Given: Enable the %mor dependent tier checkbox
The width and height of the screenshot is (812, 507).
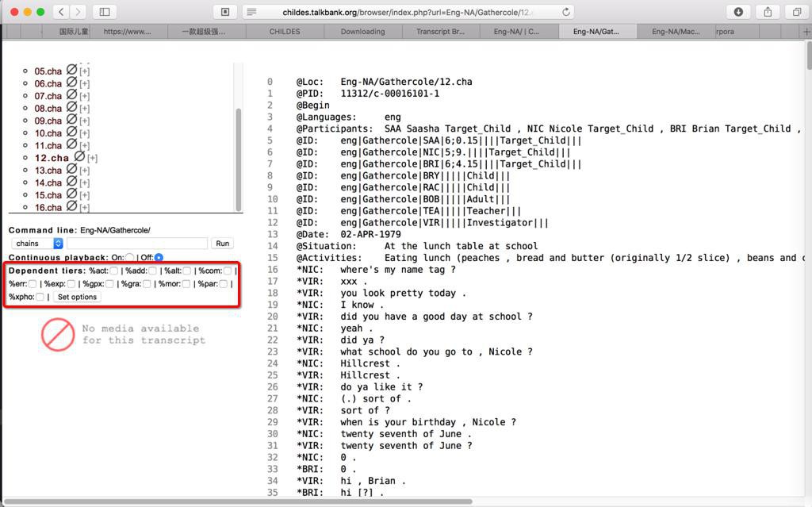Looking at the screenshot, I should pos(186,283).
